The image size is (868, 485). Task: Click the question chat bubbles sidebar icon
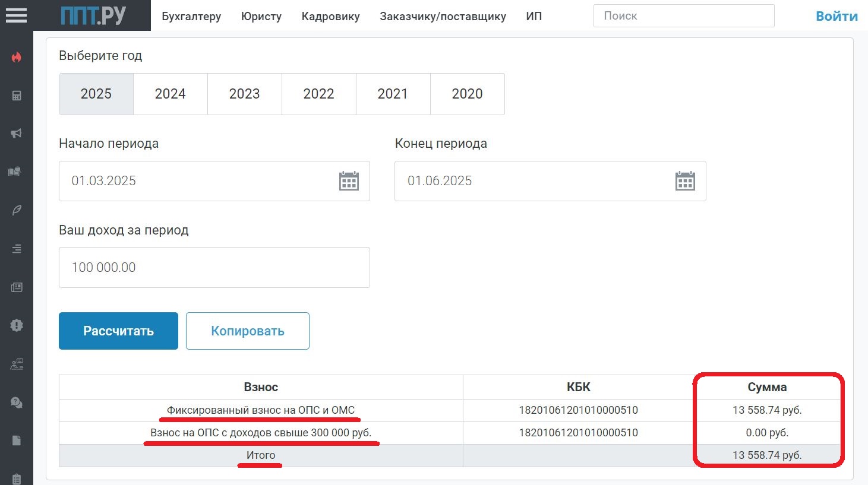(x=17, y=402)
